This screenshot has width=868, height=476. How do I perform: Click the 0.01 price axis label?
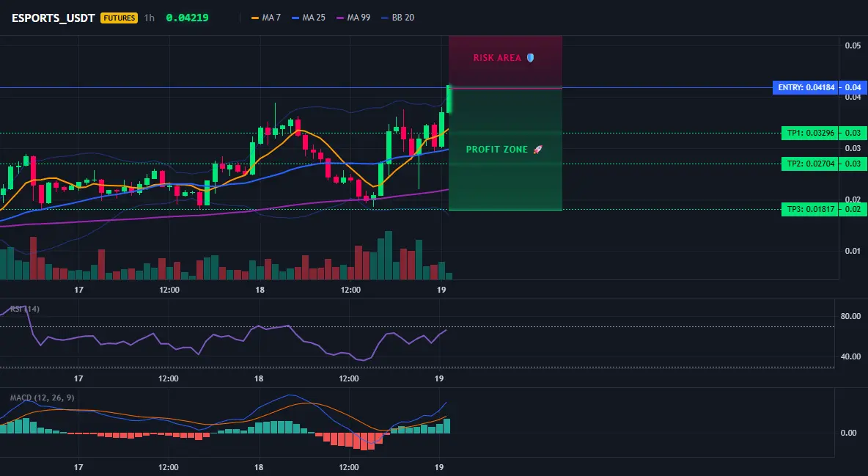coord(853,251)
